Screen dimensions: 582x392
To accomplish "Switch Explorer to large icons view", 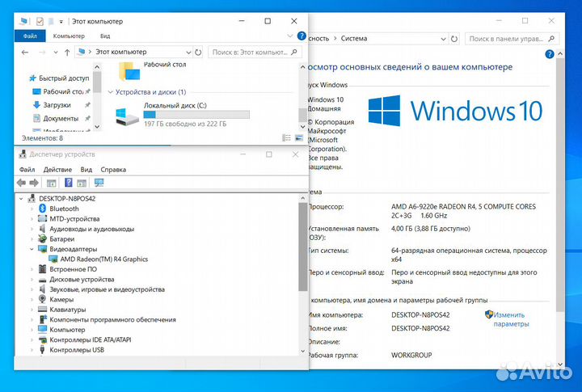I will coord(299,138).
